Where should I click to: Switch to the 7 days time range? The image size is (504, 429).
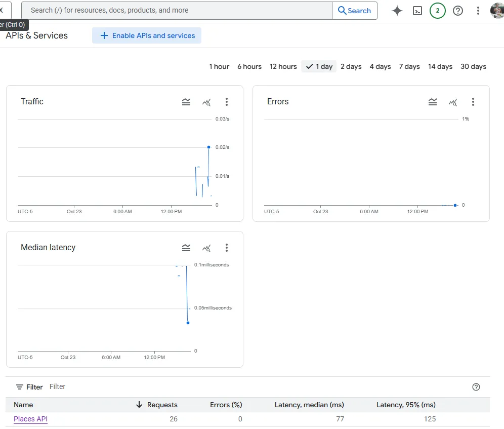pyautogui.click(x=409, y=66)
